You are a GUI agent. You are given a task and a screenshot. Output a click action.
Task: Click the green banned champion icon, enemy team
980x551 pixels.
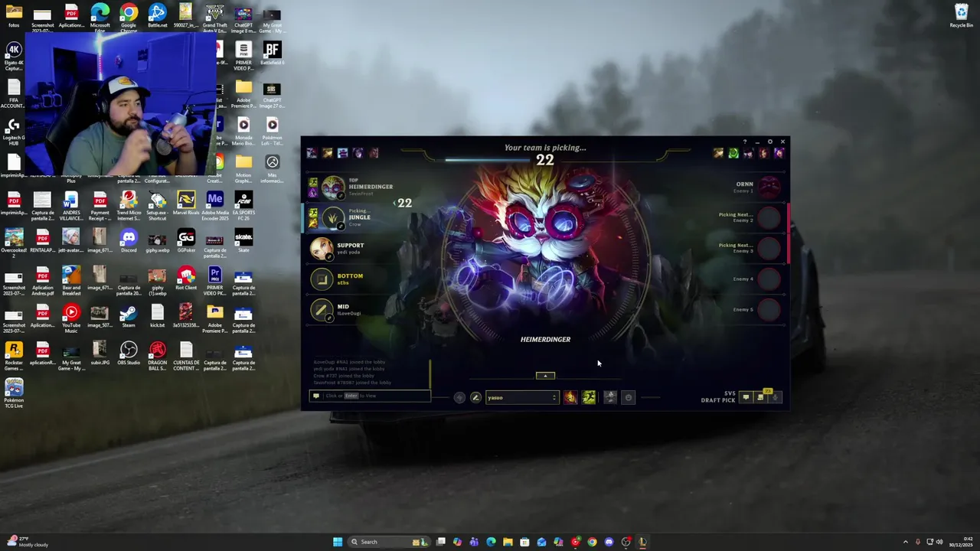(x=733, y=153)
